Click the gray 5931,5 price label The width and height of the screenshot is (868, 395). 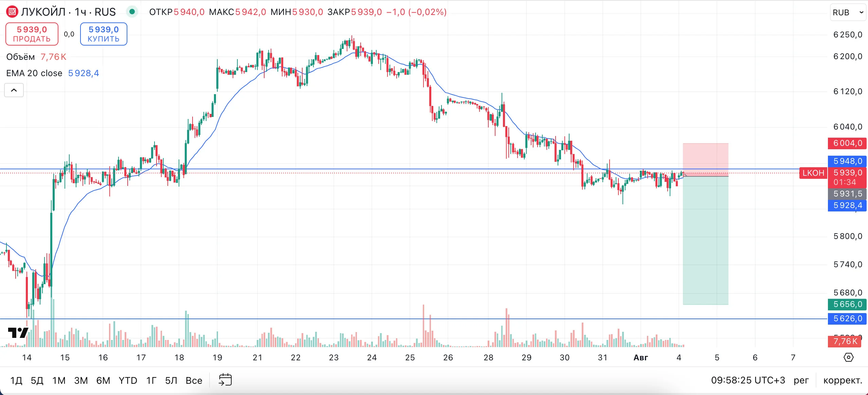847,194
